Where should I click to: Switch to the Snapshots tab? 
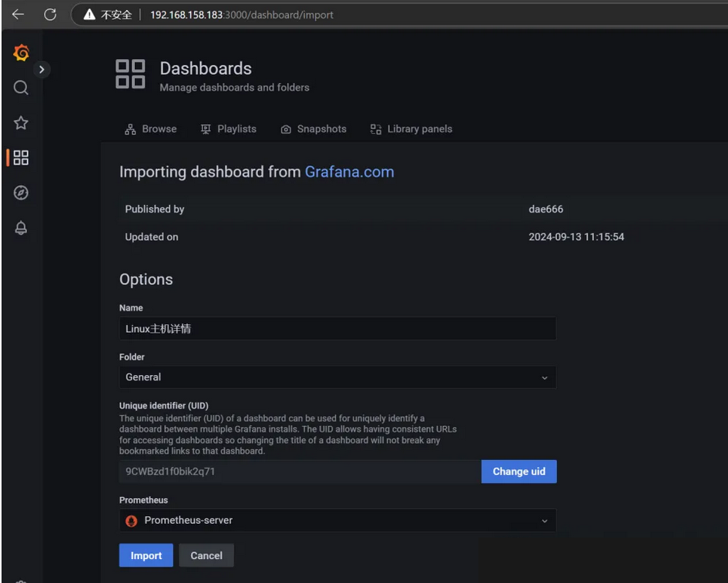pyautogui.click(x=314, y=129)
